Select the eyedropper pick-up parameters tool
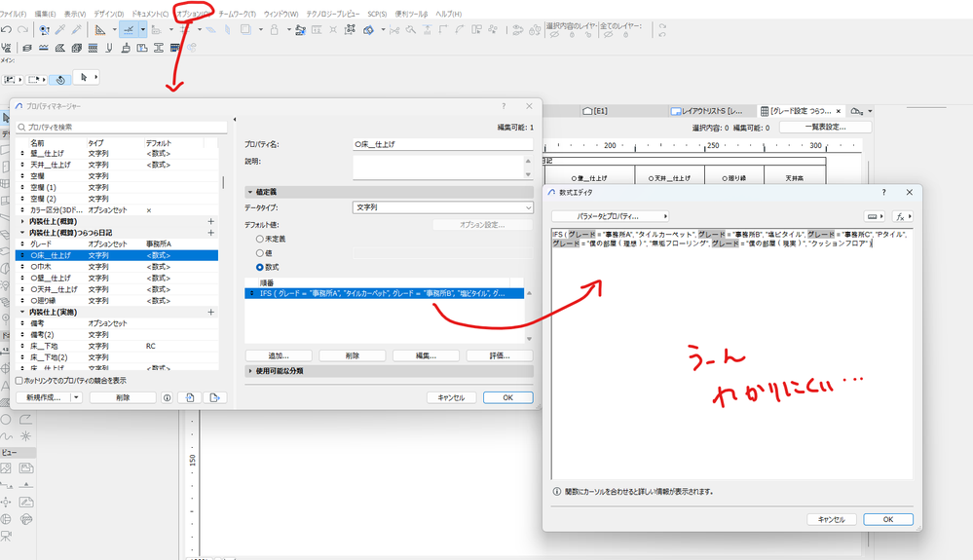The width and height of the screenshot is (973, 560). pyautogui.click(x=60, y=29)
